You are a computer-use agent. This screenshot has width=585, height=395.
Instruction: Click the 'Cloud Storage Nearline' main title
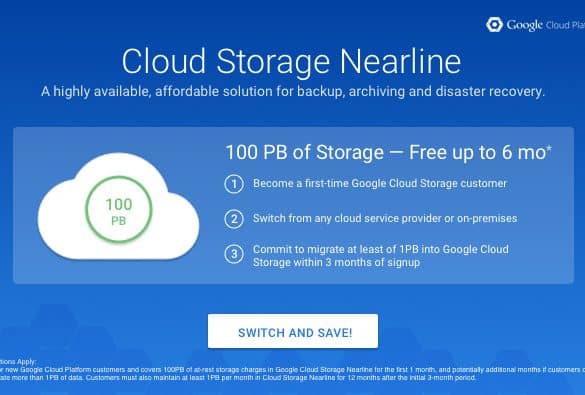pyautogui.click(x=291, y=62)
